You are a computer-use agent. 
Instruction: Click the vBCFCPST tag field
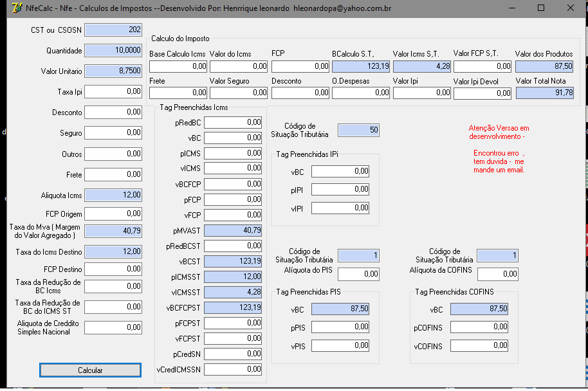233,308
